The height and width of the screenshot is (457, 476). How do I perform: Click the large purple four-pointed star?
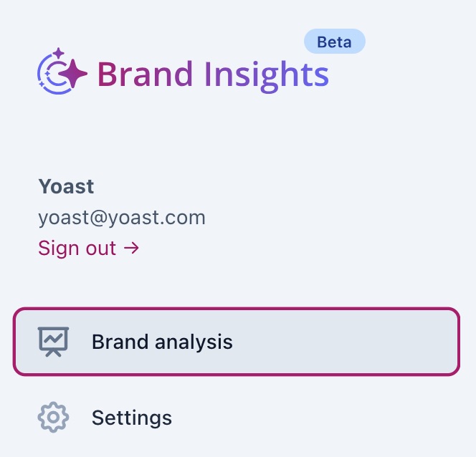click(72, 73)
